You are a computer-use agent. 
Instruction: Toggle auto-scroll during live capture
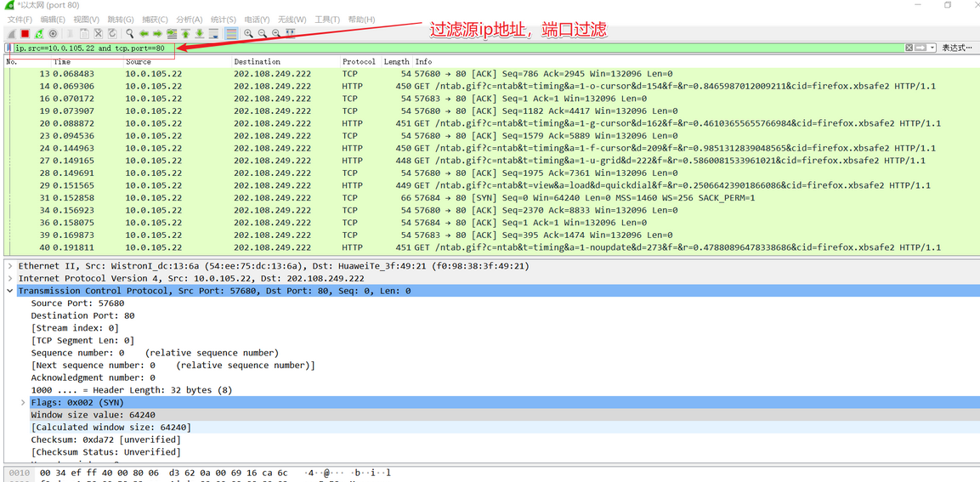(213, 33)
